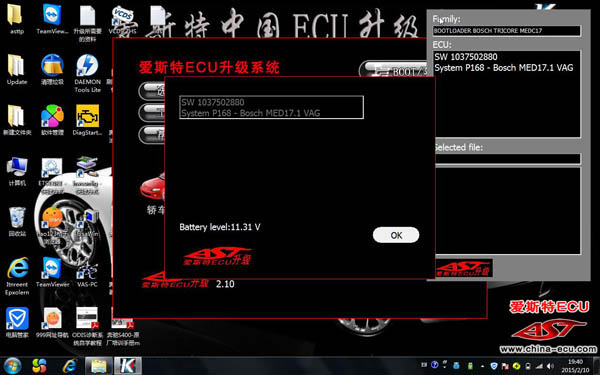Open the TeamViewer desktop icon at top
Screen dimensions: 600x375
pyautogui.click(x=52, y=19)
